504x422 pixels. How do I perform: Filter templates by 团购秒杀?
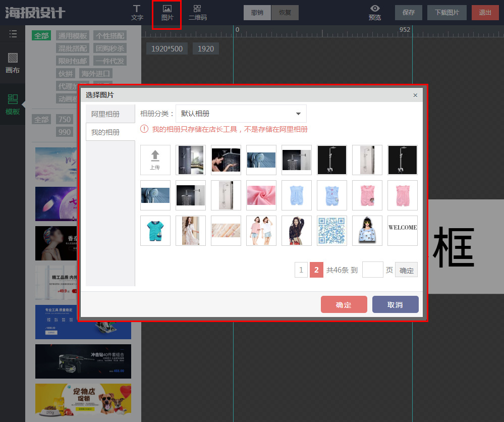pyautogui.click(x=110, y=48)
